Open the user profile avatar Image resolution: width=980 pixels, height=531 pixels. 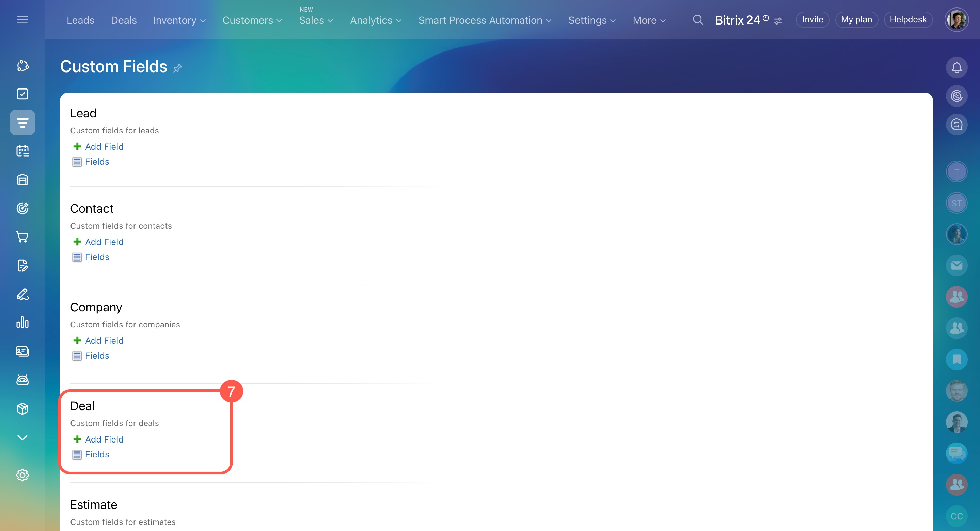coord(956,20)
